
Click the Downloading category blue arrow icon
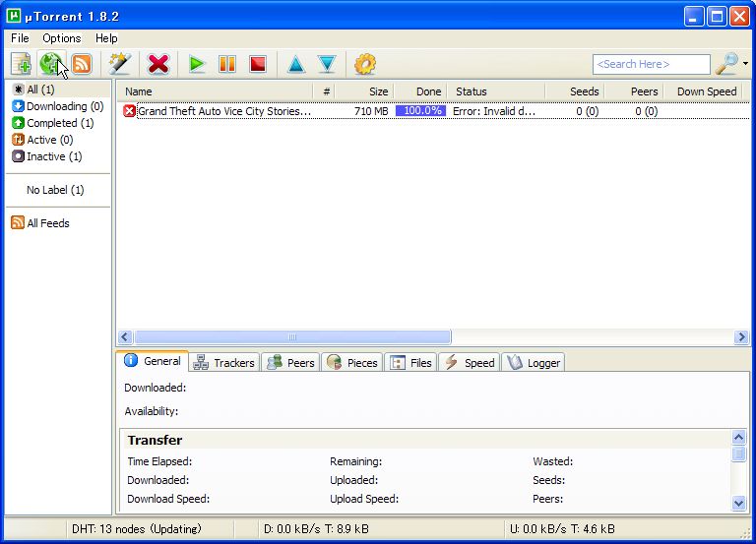point(19,106)
